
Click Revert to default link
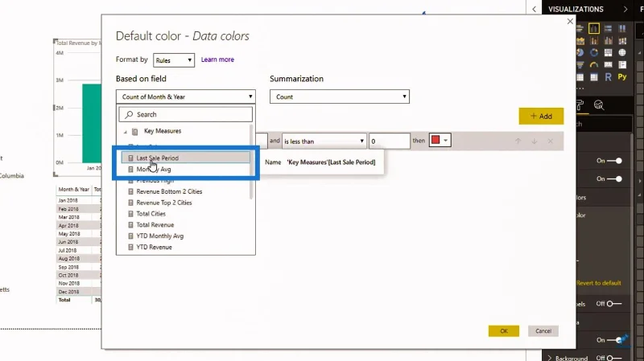pos(598,283)
